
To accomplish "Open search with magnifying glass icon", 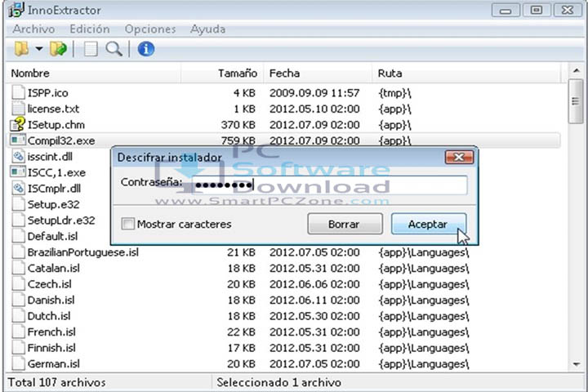I will (114, 49).
